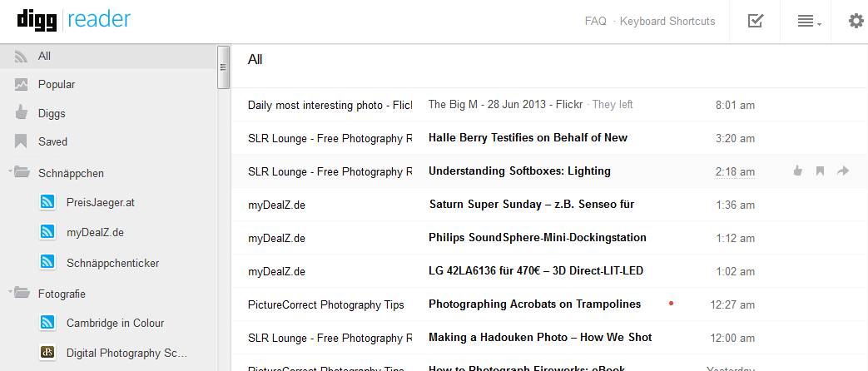Collapse the Fotografie folder

pos(17,293)
